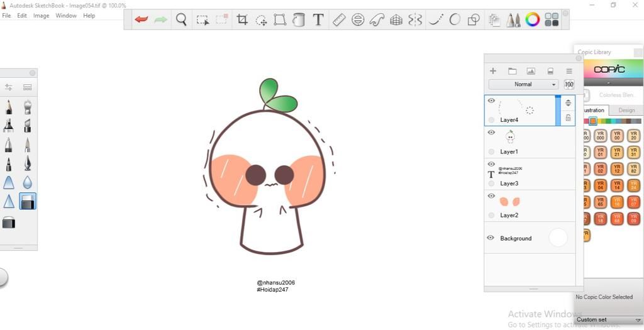Screen dimensions: 644x330
Task: Select the highlighted hard Eraser brush
Action: [x=28, y=201]
